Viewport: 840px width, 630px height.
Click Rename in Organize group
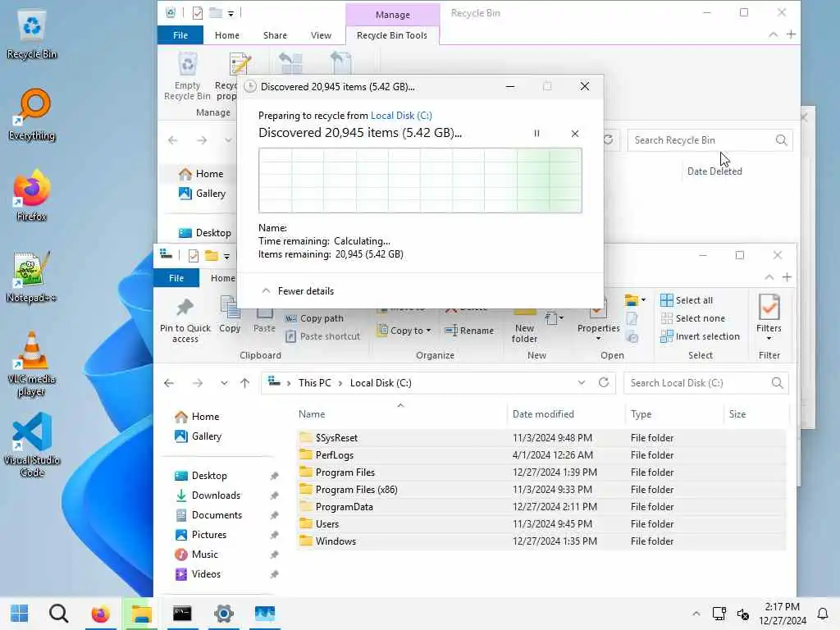click(469, 331)
